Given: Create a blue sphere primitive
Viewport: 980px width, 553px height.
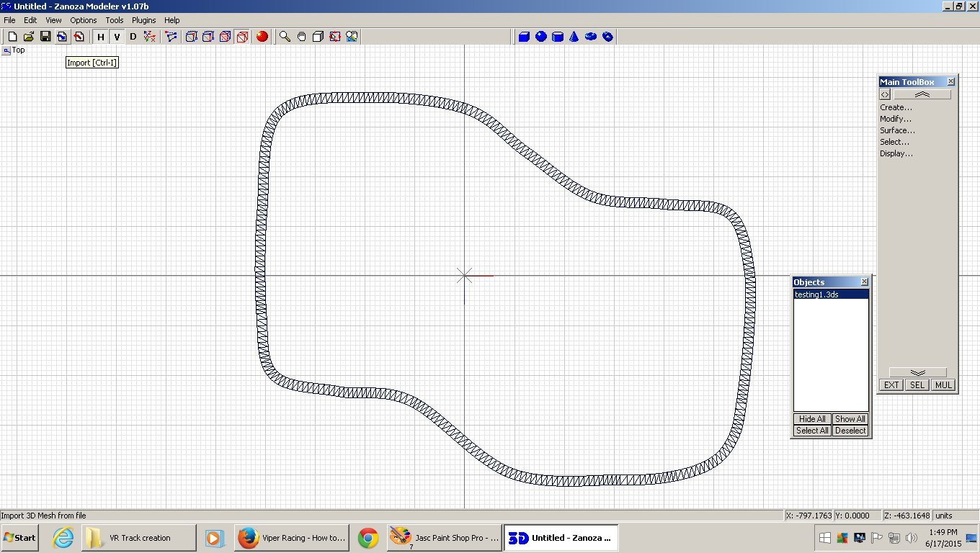Looking at the screenshot, I should point(541,37).
